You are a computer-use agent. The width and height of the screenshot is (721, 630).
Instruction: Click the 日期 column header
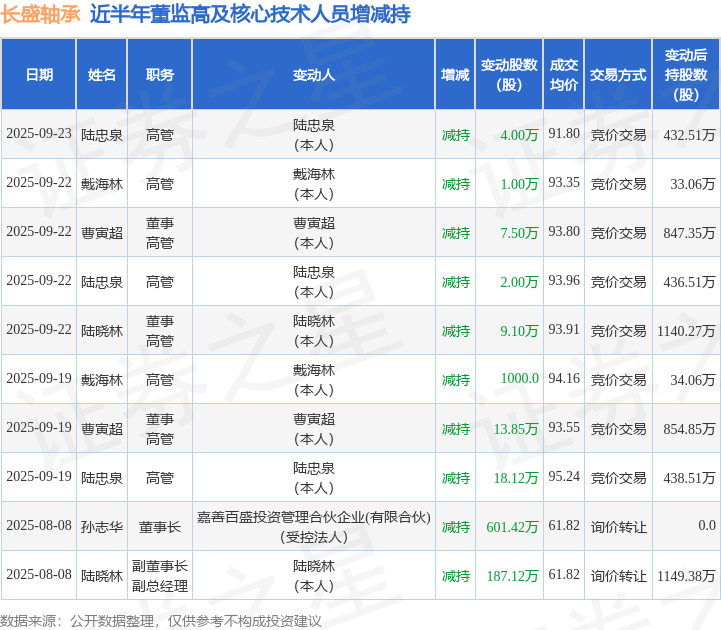pos(39,74)
